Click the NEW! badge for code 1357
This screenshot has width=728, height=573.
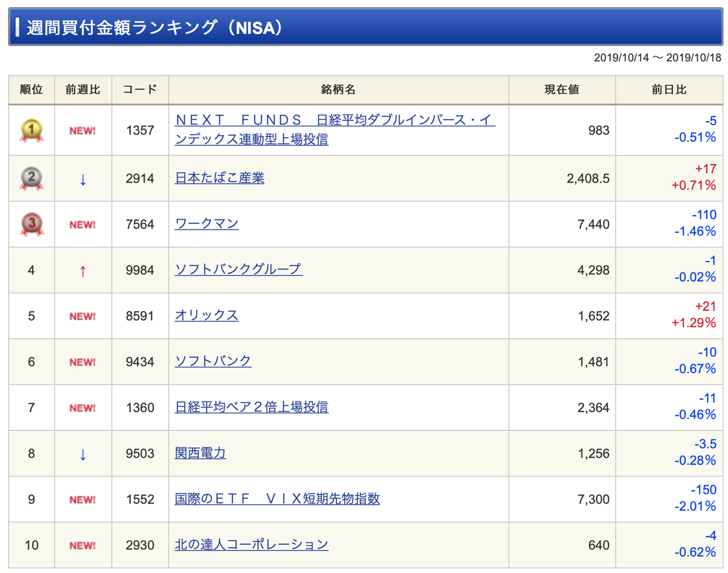82,131
